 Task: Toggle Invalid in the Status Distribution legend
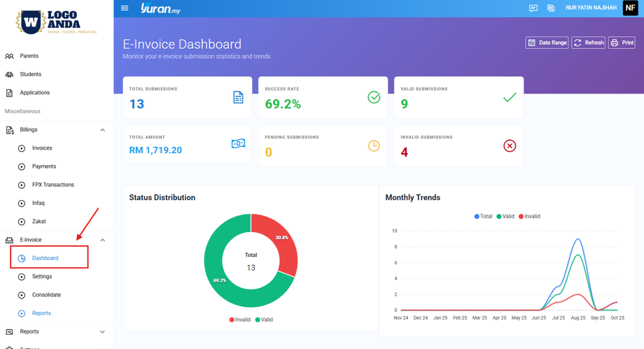[240, 320]
